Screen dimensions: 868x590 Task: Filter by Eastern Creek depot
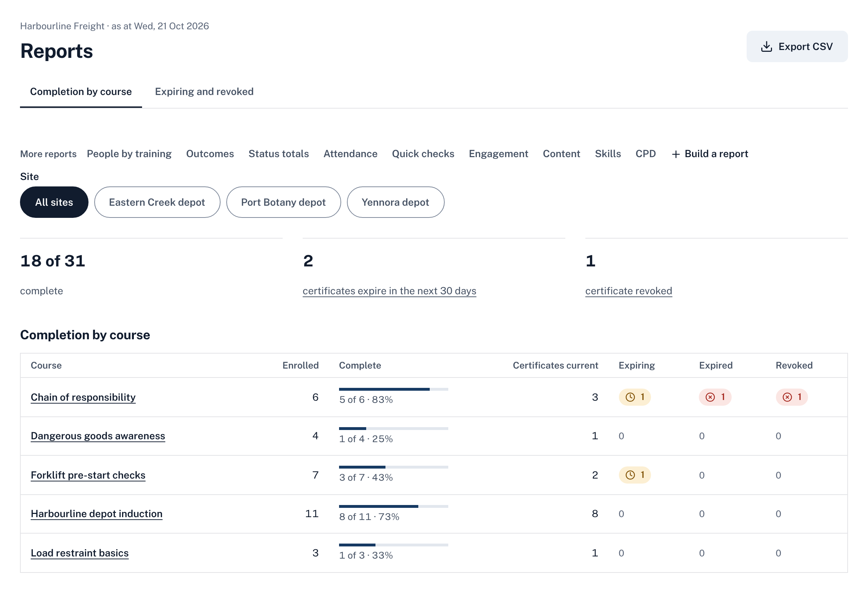point(157,202)
